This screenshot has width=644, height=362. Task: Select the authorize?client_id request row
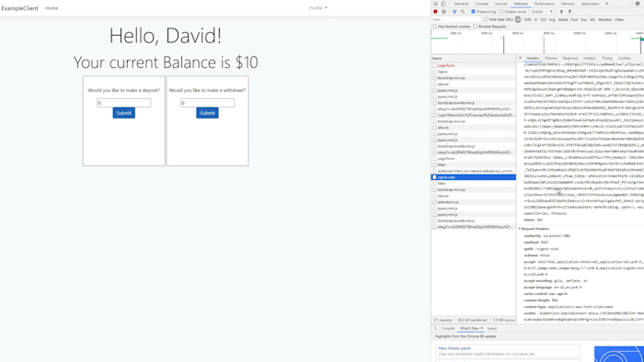click(474, 171)
